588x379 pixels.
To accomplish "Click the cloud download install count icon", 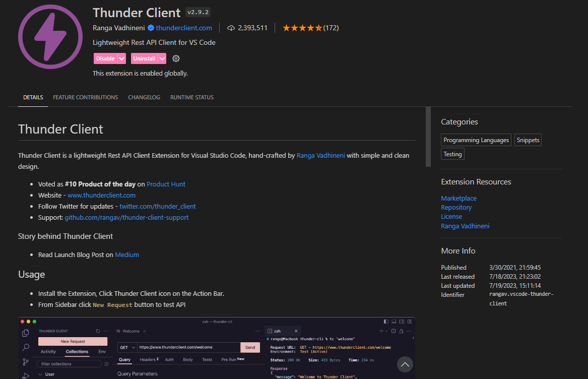I will (231, 28).
